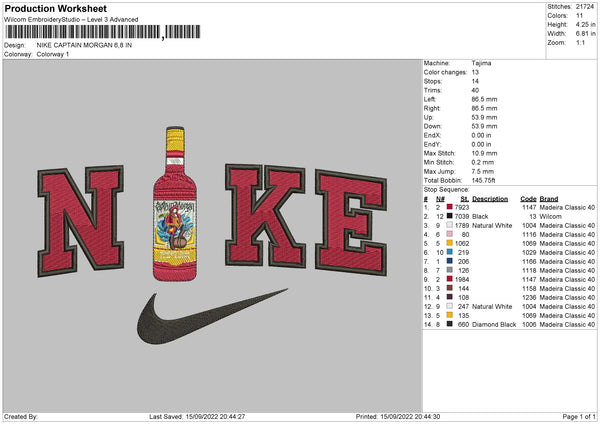Select design name 'NIKE CAPTAIN MORGAN 6,8 IN'
Image resolution: width=600 pixels, height=424 pixels.
point(84,45)
